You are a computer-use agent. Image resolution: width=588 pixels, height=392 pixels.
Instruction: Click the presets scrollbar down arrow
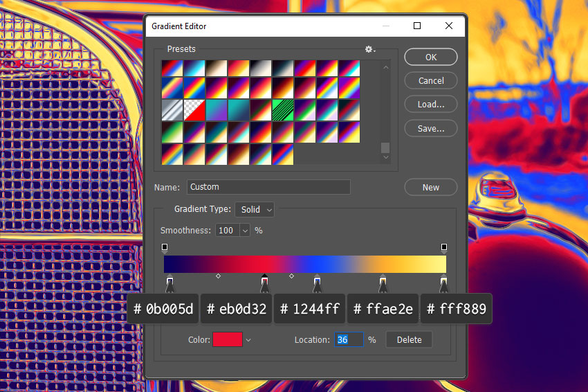click(x=385, y=157)
